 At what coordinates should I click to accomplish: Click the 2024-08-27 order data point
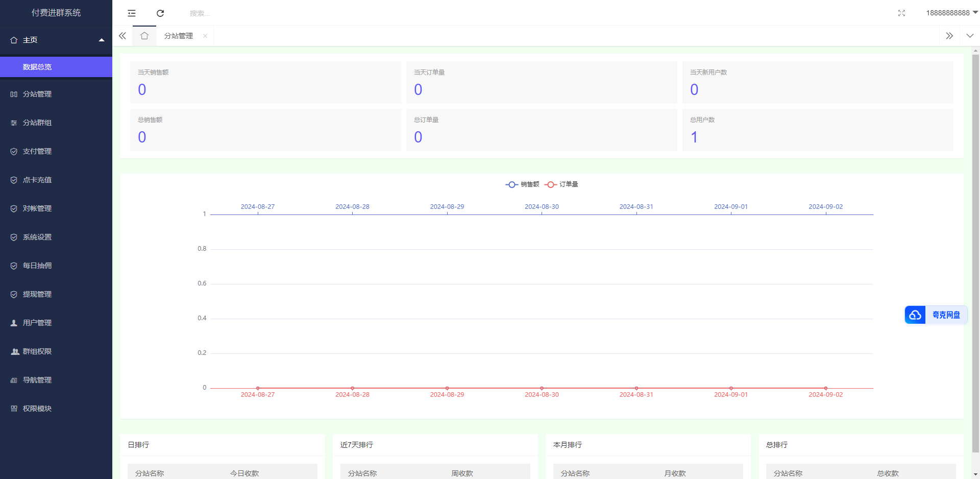(258, 388)
